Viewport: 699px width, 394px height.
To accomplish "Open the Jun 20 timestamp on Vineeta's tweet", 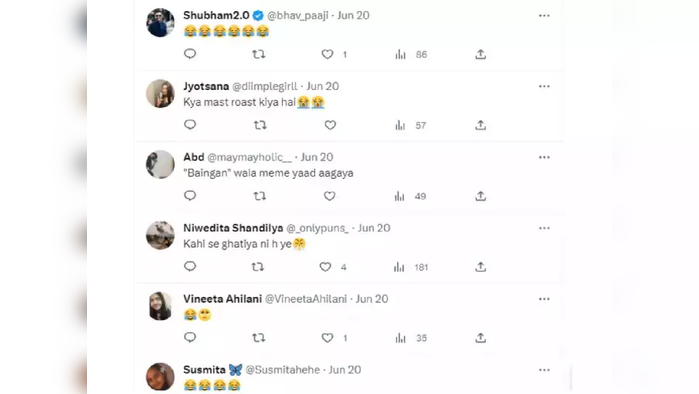I will coord(372,299).
